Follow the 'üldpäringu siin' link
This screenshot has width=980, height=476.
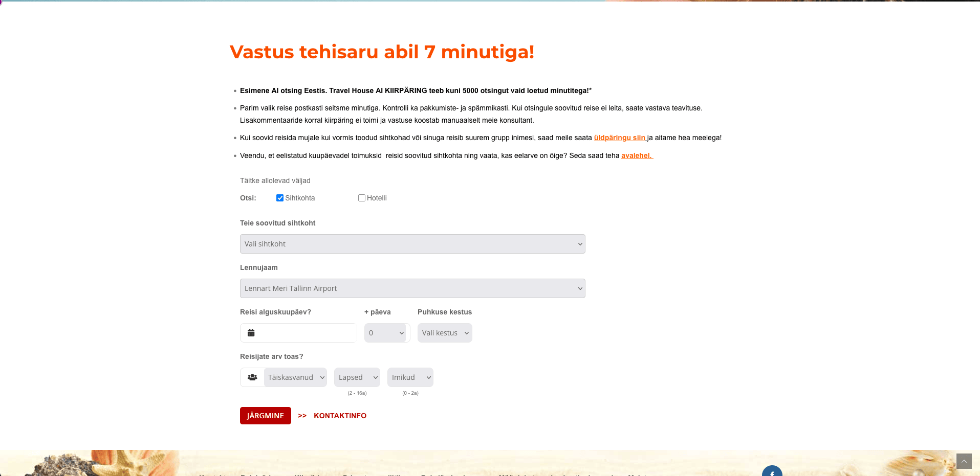(x=620, y=138)
